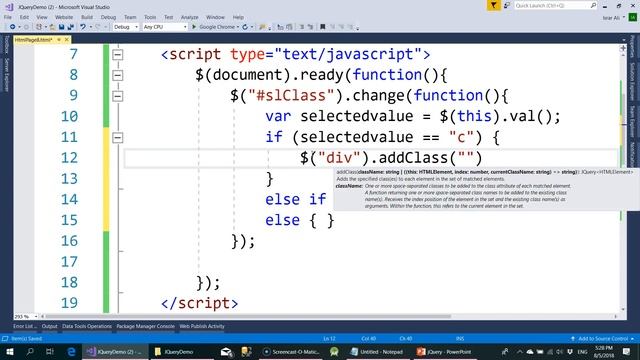Open the Tools menu
This screenshot has height=360, width=640.
click(x=150, y=17)
